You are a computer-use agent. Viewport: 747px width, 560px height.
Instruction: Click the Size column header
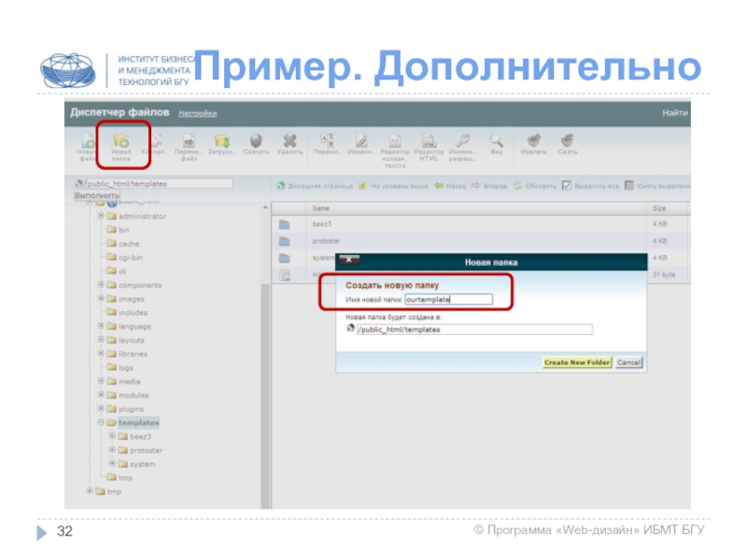pyautogui.click(x=659, y=208)
